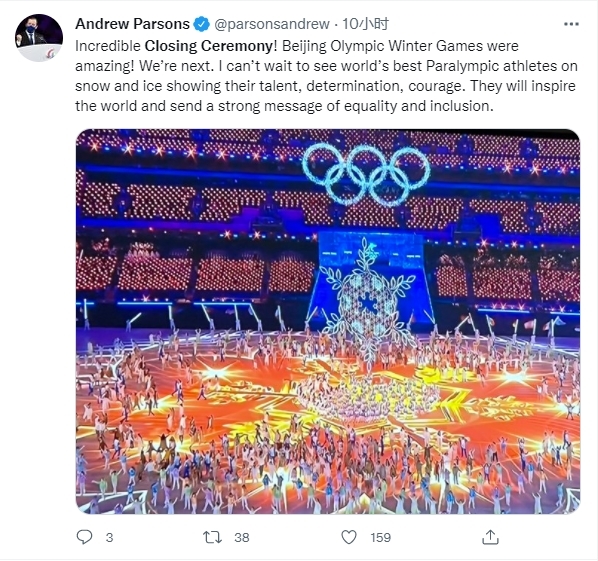Click the like count 159
The image size is (598, 561).
click(380, 537)
